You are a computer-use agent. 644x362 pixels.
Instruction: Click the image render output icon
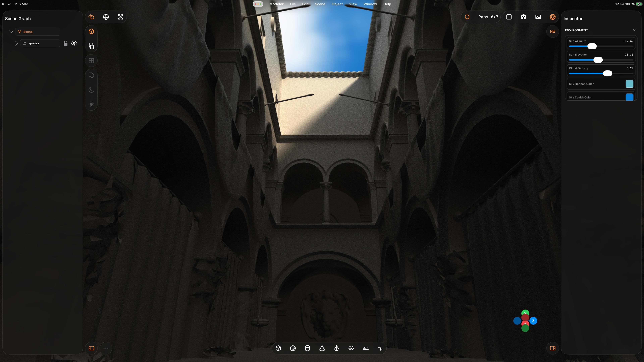point(538,17)
